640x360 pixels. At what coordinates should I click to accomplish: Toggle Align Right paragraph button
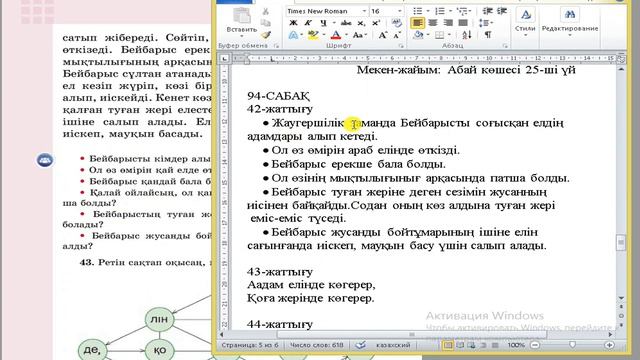(448, 23)
